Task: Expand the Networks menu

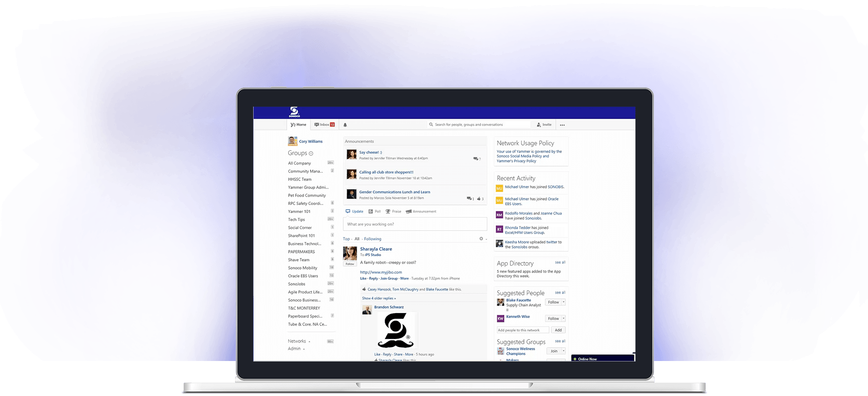Action: pyautogui.click(x=299, y=341)
